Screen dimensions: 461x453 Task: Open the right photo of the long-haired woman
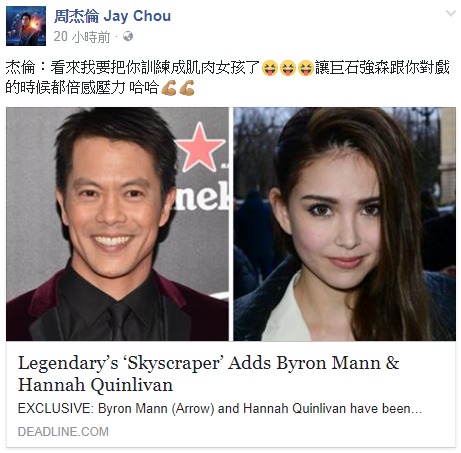pos(344,224)
